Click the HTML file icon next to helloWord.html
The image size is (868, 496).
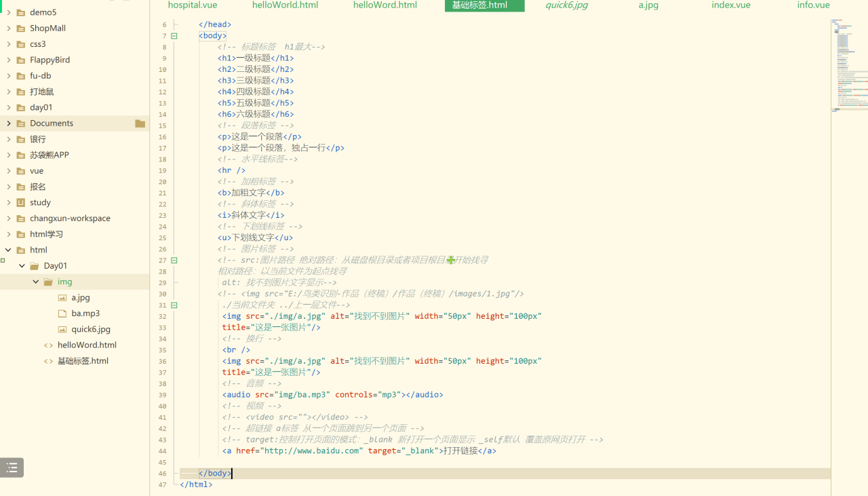pyautogui.click(x=48, y=345)
